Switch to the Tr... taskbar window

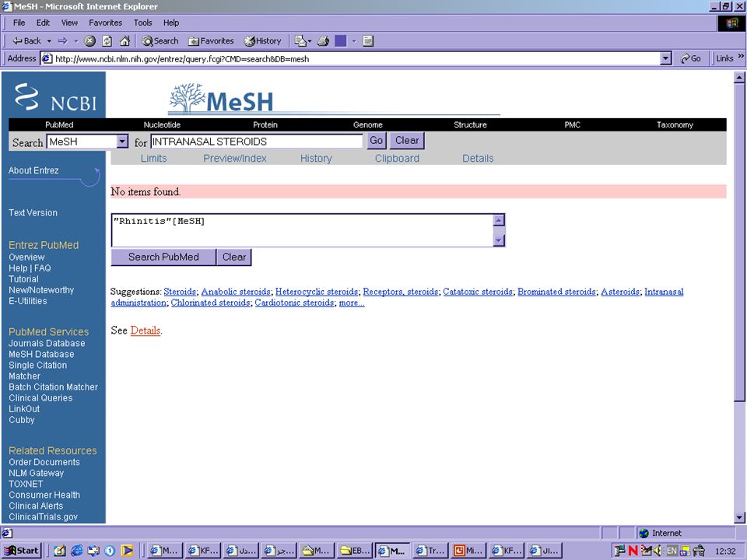(430, 551)
